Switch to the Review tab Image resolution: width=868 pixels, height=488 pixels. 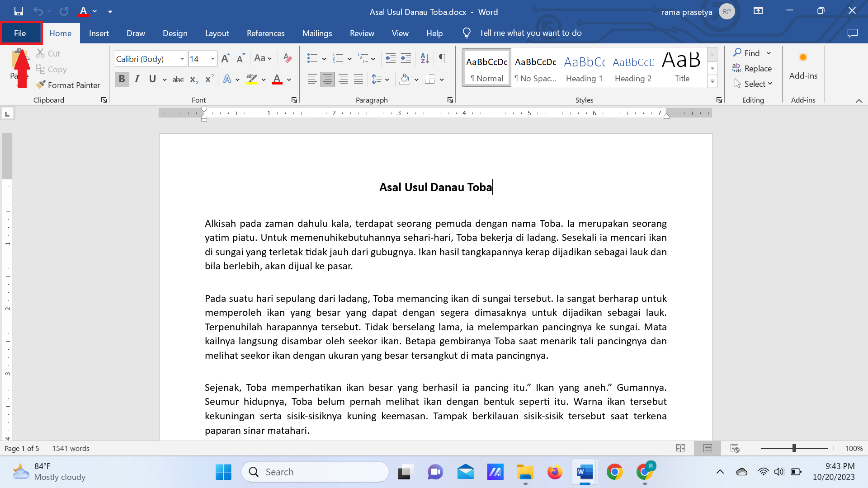[362, 33]
